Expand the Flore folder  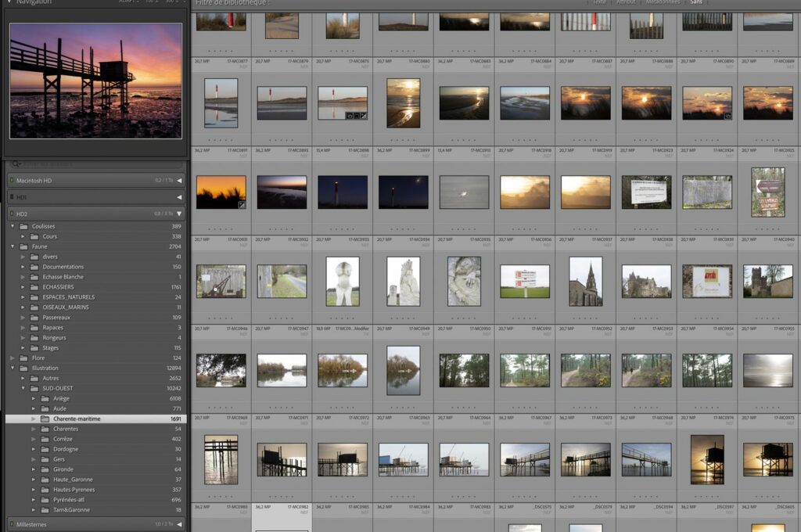click(13, 358)
